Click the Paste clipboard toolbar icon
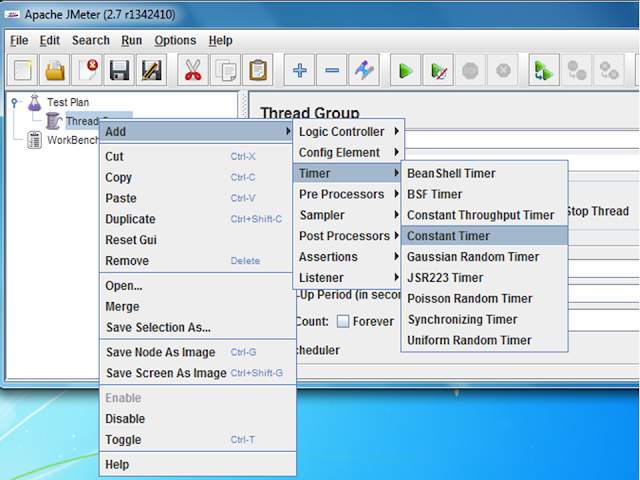Screen dimensions: 640x480 (x=258, y=70)
